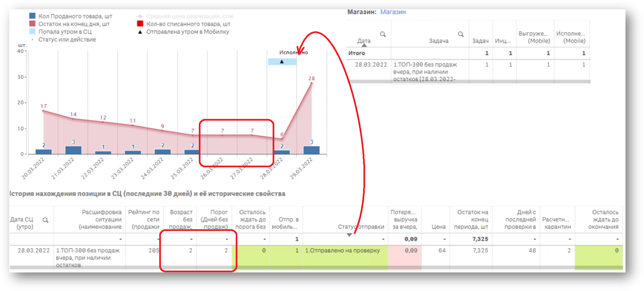Select the bar for 21.03.2022
644x291 pixels.
(73, 150)
